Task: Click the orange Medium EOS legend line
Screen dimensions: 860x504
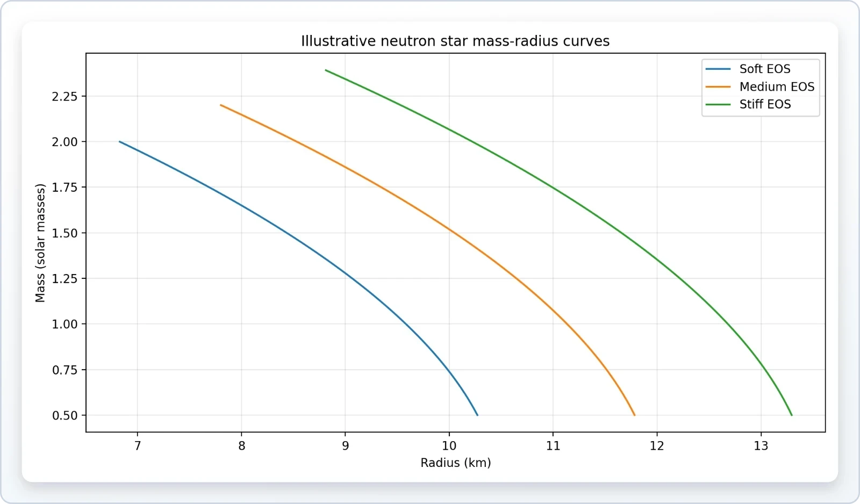Action: tap(718, 87)
